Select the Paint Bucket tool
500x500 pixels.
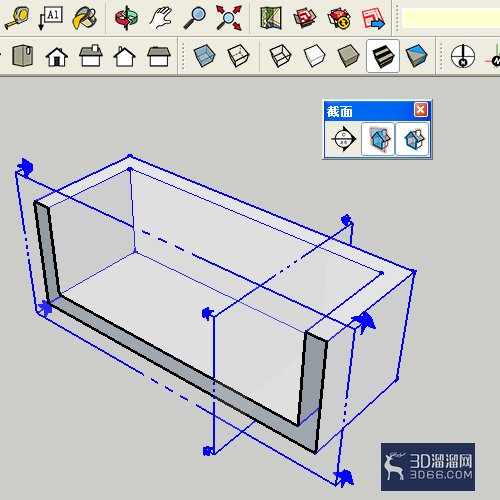pos(84,18)
